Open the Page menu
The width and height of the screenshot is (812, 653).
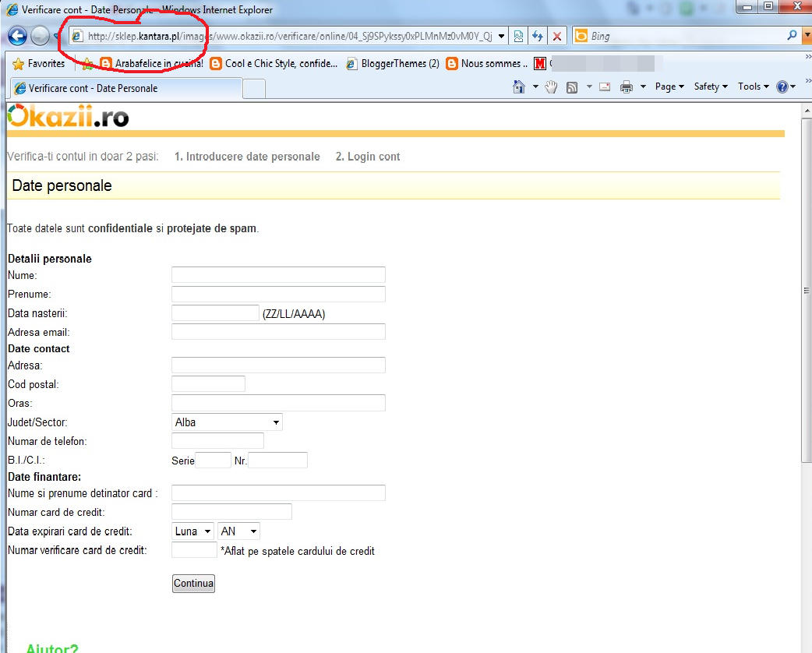(x=669, y=86)
